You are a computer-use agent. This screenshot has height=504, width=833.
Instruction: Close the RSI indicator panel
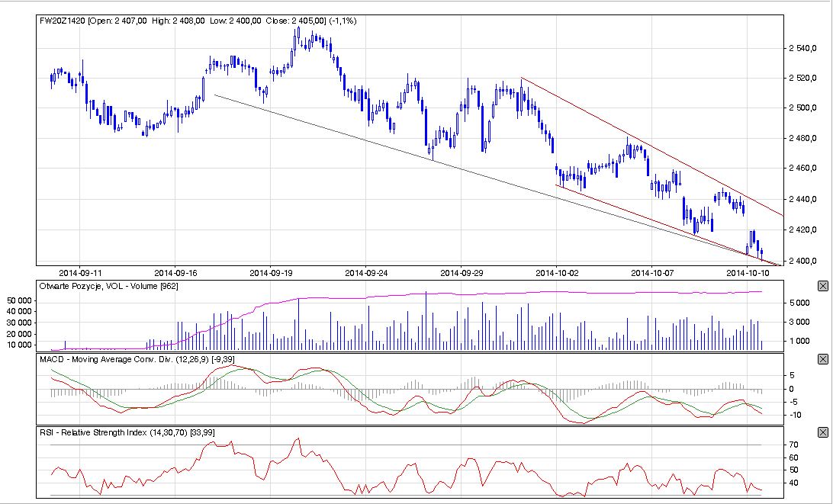tap(822, 432)
